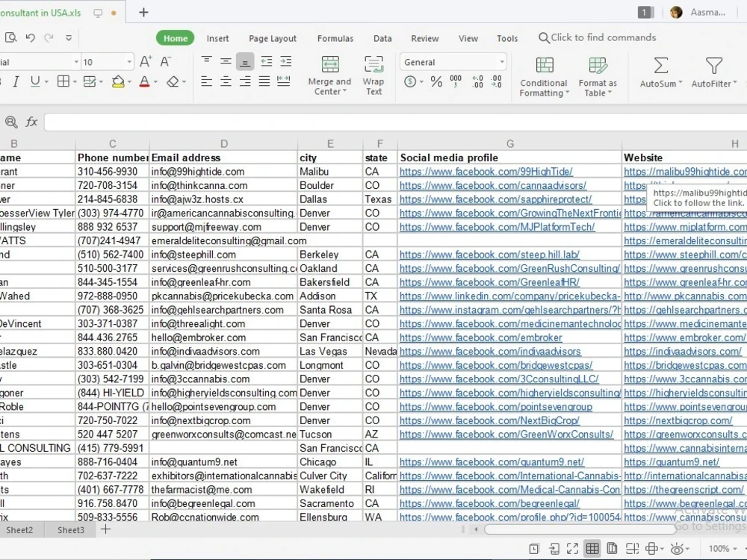Apply the red font color
This screenshot has height=560, width=747.
[x=144, y=81]
